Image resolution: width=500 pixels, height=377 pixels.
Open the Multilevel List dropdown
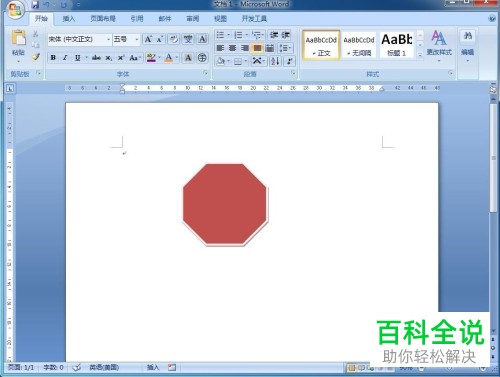point(258,35)
